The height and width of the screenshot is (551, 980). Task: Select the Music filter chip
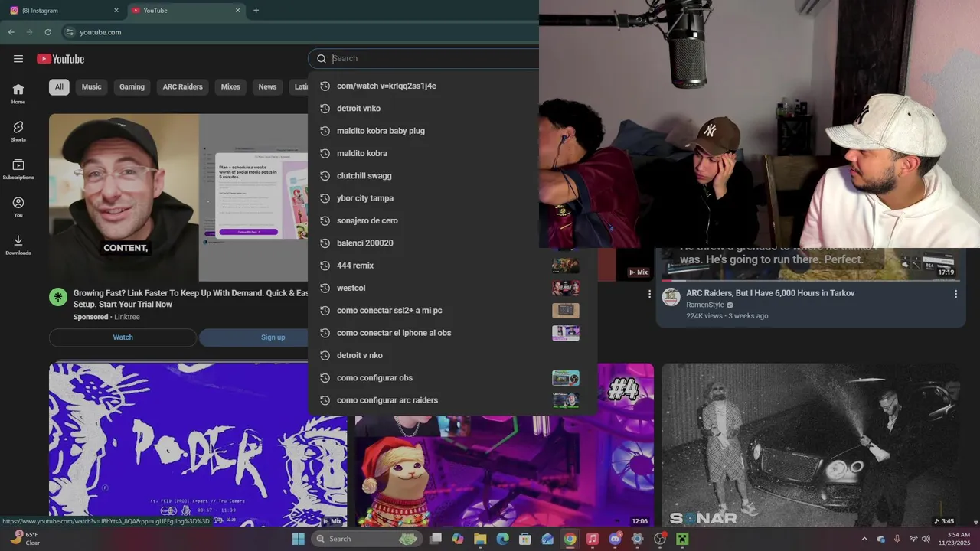(92, 86)
